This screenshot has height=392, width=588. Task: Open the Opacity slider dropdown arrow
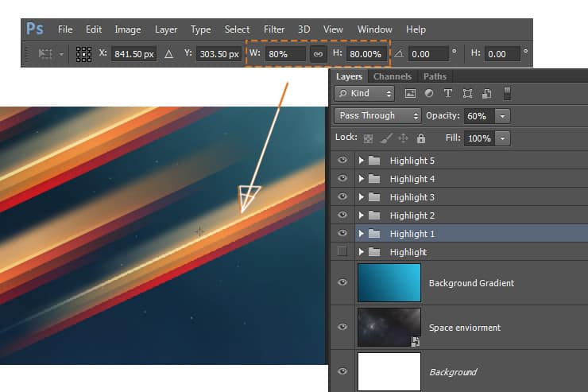point(502,116)
